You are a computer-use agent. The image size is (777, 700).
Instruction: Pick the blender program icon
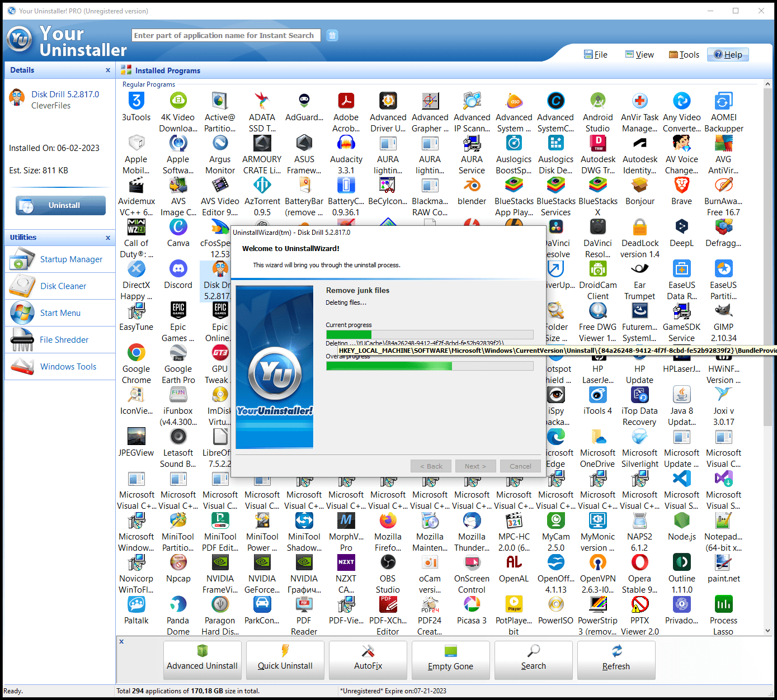pos(472,185)
